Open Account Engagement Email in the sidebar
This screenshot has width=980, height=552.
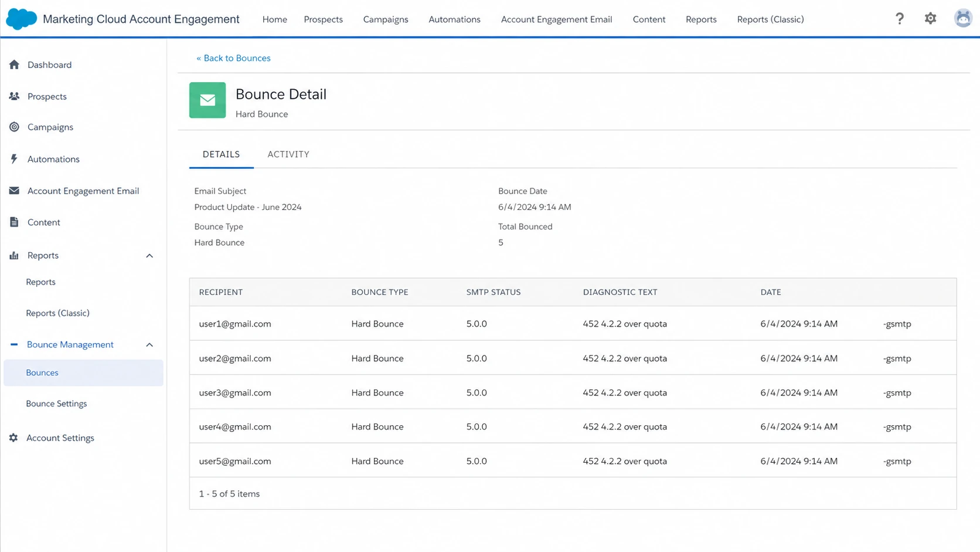(x=83, y=191)
